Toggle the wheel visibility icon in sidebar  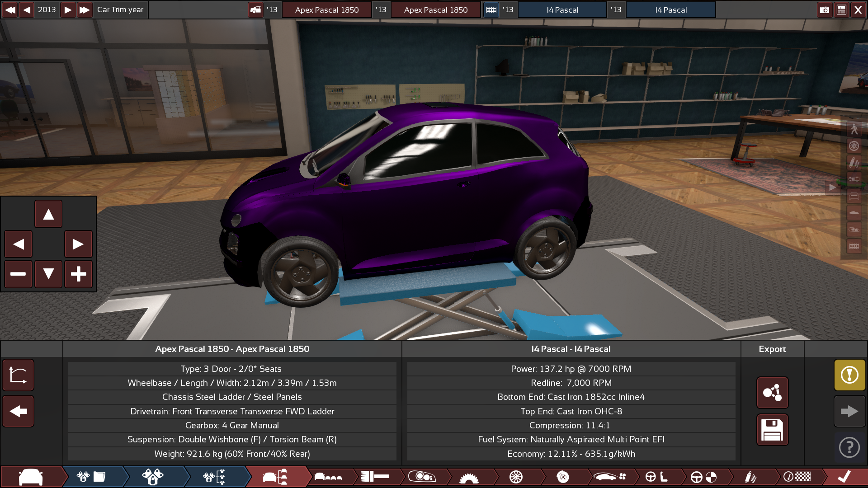pyautogui.click(x=854, y=146)
